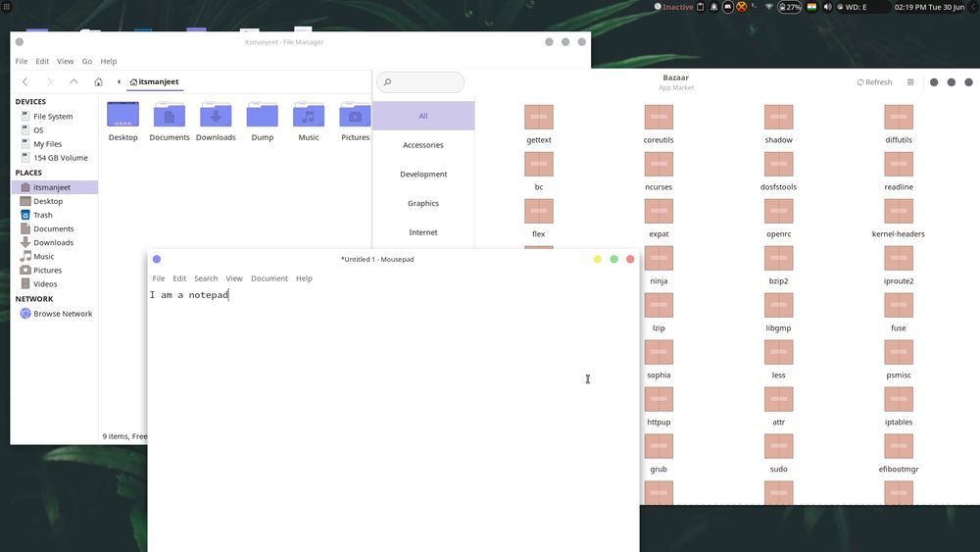Image resolution: width=980 pixels, height=552 pixels.
Task: Expand the path bar left arrow
Action: coord(119,82)
